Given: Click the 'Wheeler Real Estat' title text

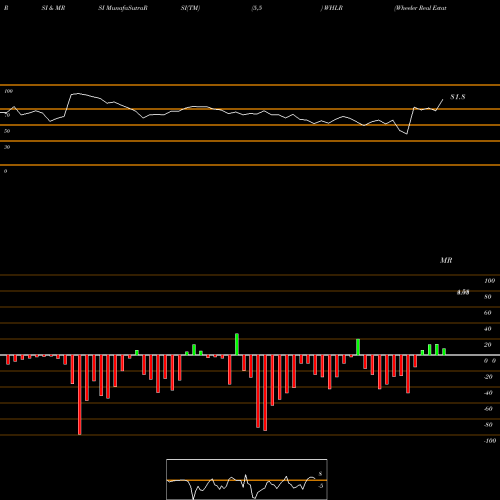Looking at the screenshot, I should [x=420, y=8].
